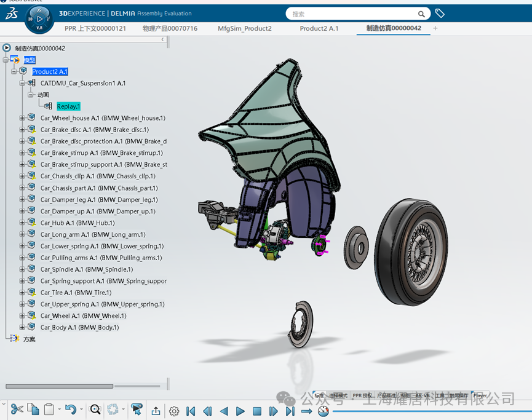532x420 pixels.
Task: Select Car_Long_arm A.1 tree item
Action: (93, 234)
